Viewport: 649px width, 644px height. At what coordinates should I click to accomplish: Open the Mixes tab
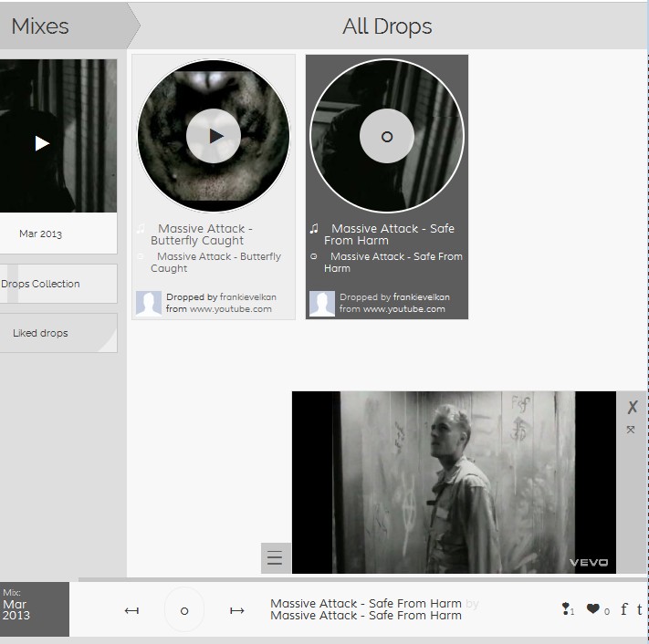click(x=40, y=26)
